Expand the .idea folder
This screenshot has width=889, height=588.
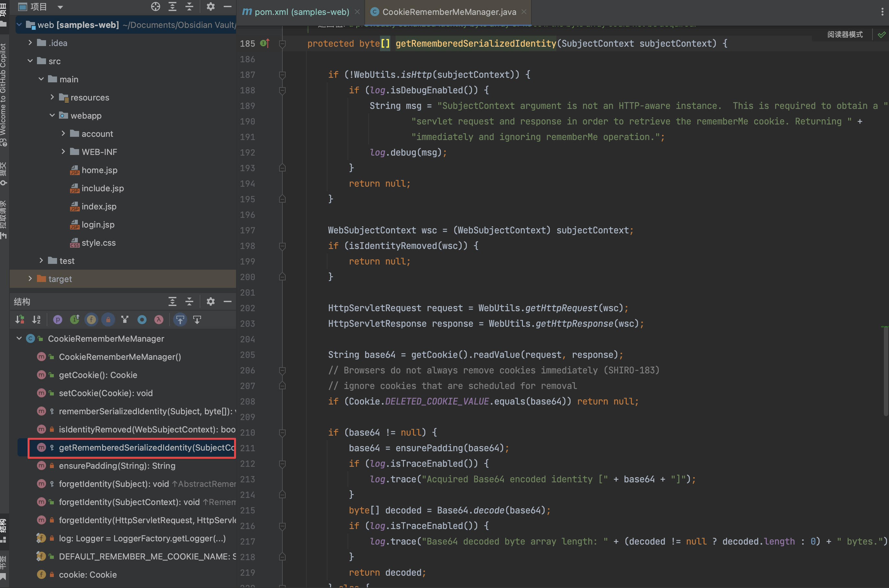tap(30, 43)
